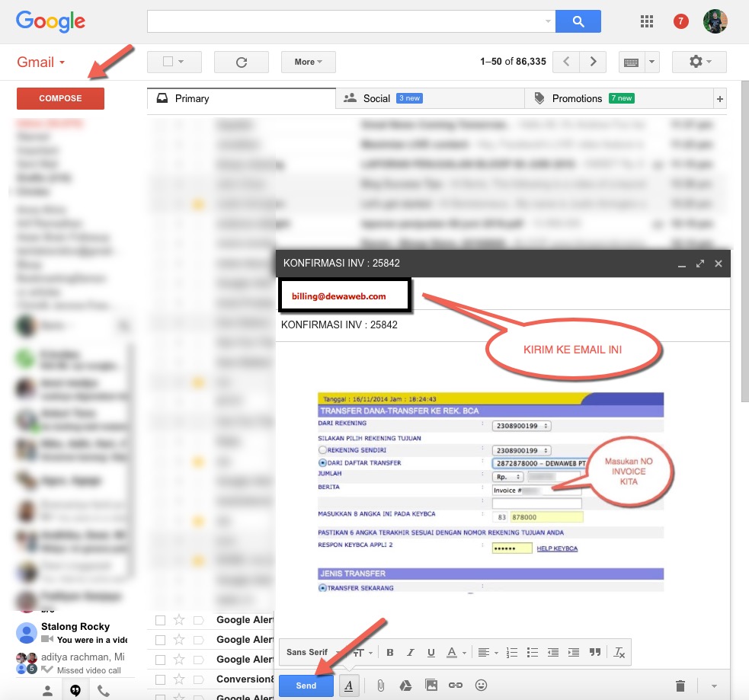Viewport: 749px width, 700px height.
Task: Attach files with the paperclip icon
Action: click(x=381, y=686)
